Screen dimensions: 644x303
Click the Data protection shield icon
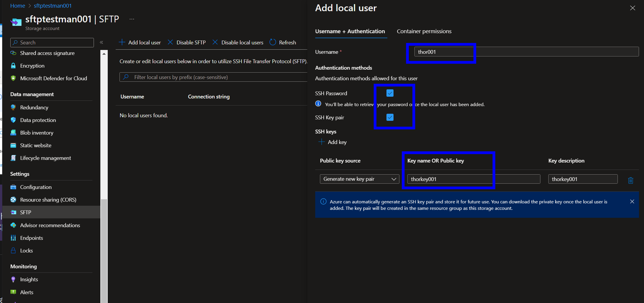13,120
